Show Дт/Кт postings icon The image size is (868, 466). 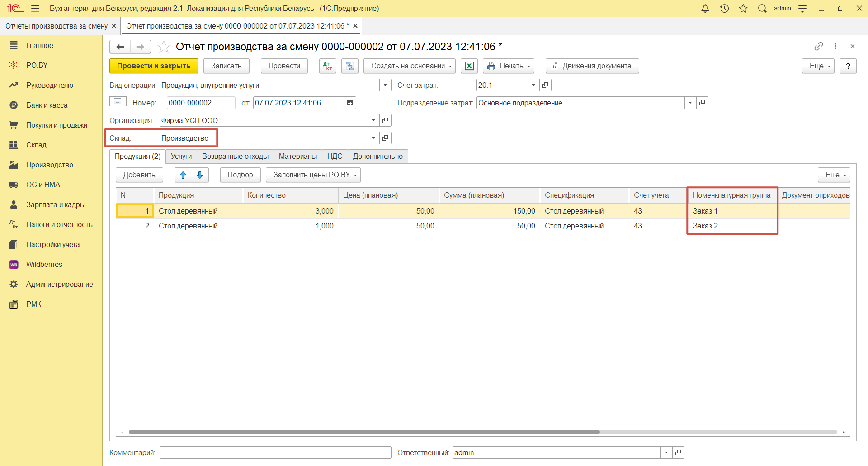pos(328,66)
